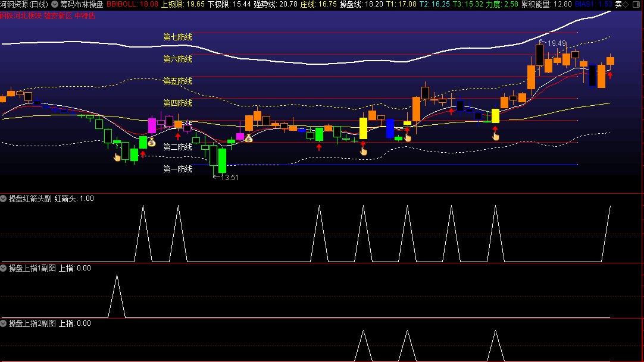Select the 第一防线 level label

pos(177,169)
